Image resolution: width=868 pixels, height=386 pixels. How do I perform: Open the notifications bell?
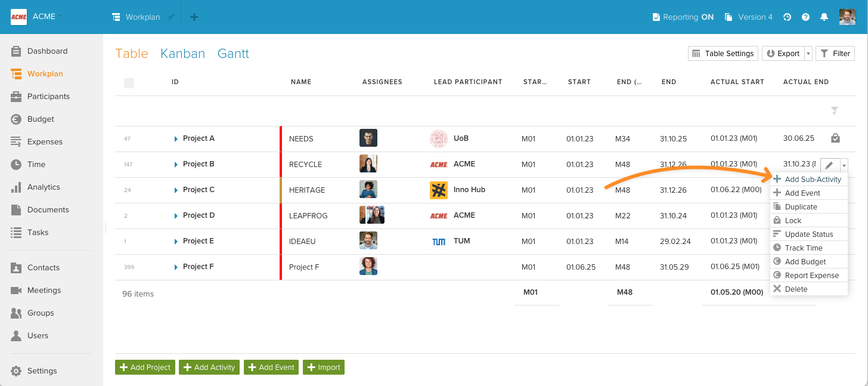[x=824, y=17]
